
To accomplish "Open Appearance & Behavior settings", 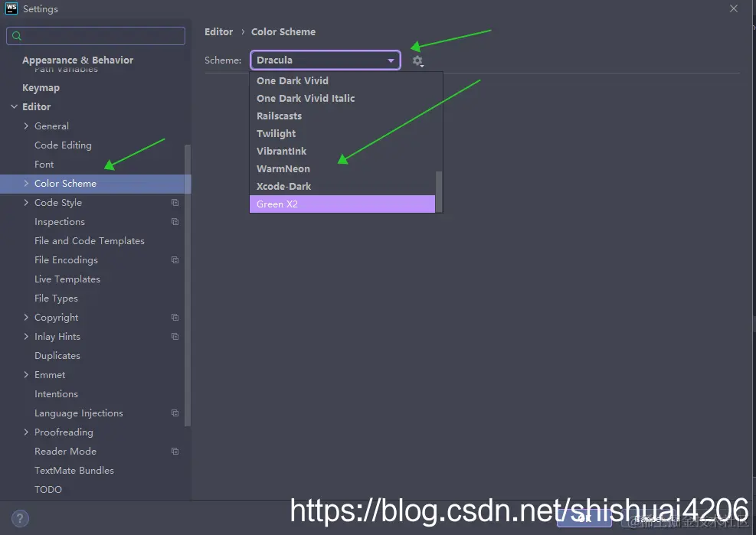I will [77, 60].
